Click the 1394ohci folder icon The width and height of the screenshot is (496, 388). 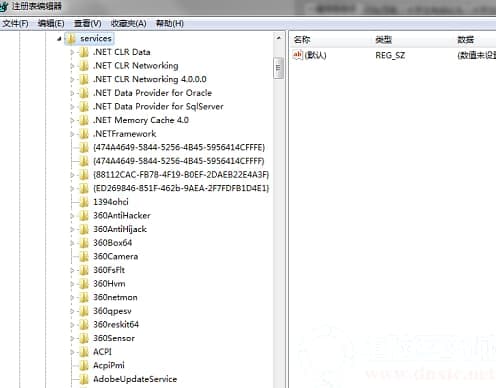pyautogui.click(x=84, y=202)
